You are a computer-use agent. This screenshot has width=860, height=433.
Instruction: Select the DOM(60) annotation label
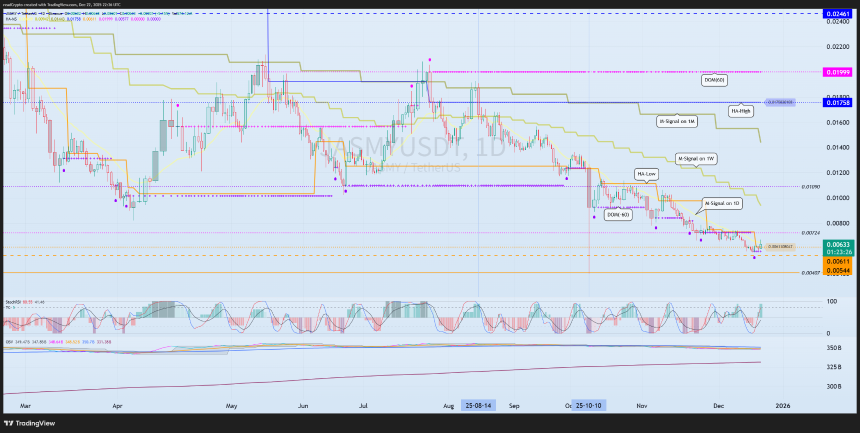pyautogui.click(x=715, y=80)
